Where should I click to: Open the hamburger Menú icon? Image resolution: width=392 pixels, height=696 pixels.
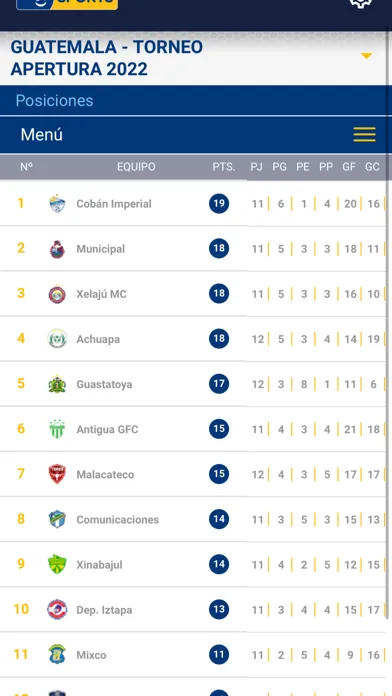click(x=364, y=134)
